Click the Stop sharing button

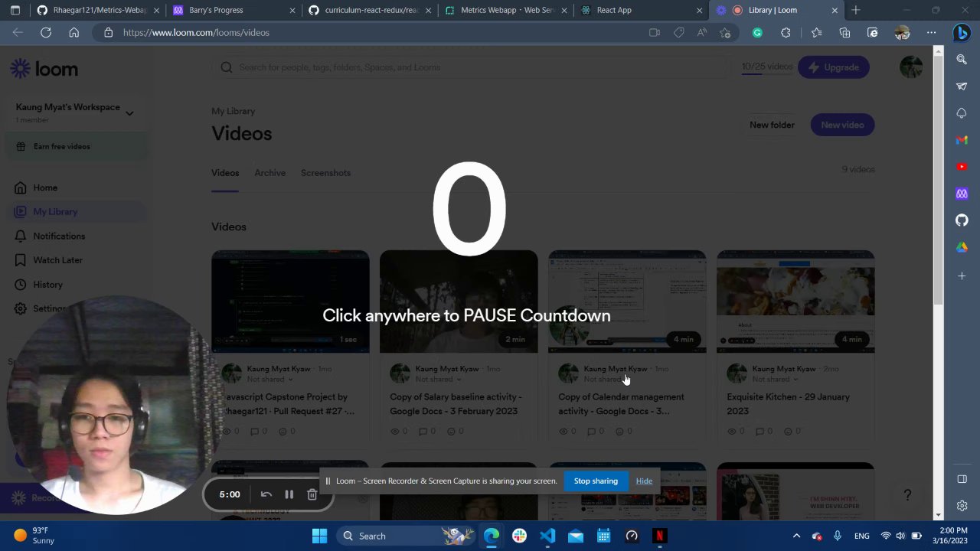pos(596,481)
